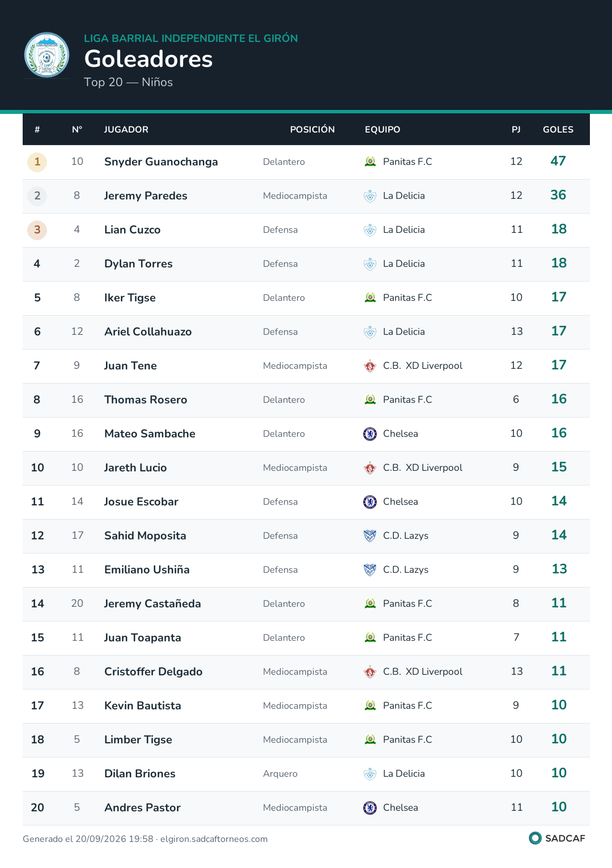The width and height of the screenshot is (612, 868).
Task: Open player name Snyder Guanochanga
Action: [161, 161]
